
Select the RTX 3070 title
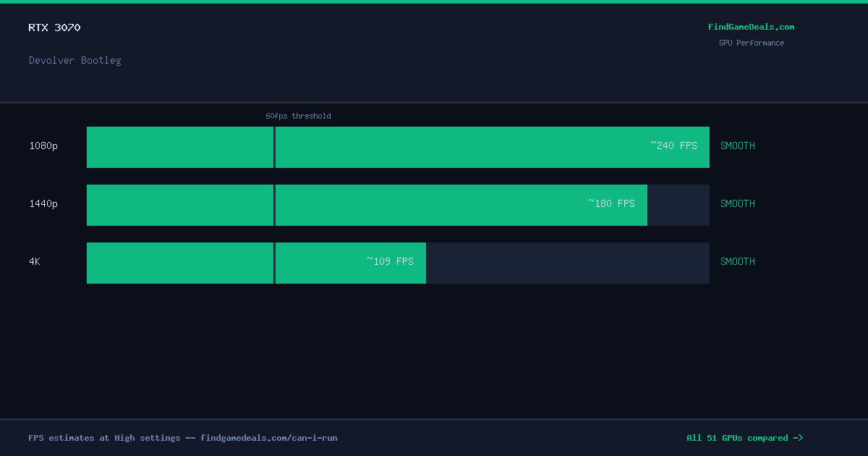[54, 28]
